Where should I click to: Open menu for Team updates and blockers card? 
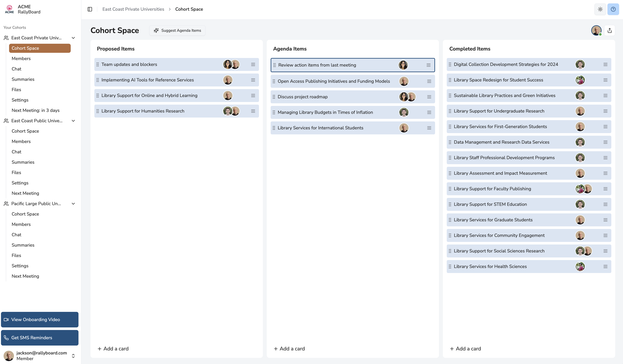pos(253,64)
